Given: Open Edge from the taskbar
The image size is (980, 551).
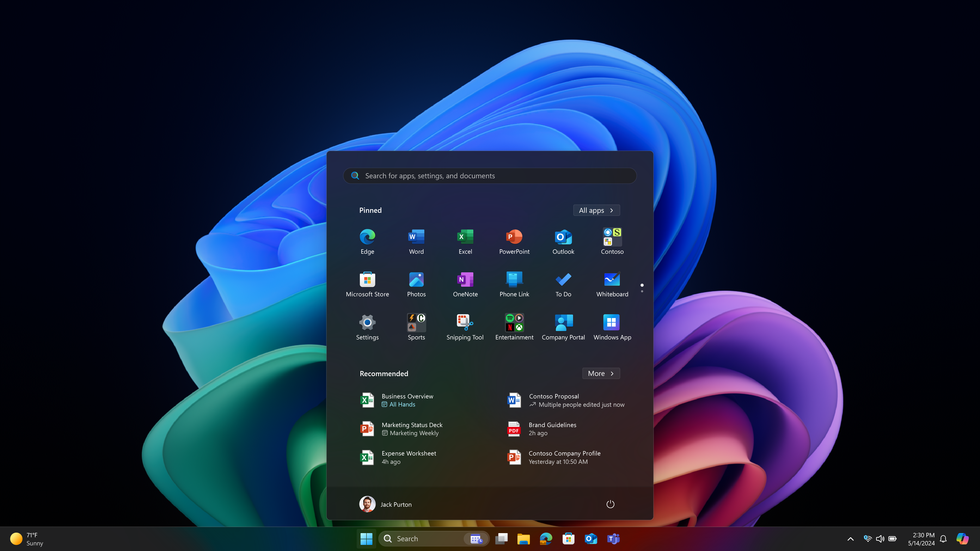Looking at the screenshot, I should (x=546, y=539).
